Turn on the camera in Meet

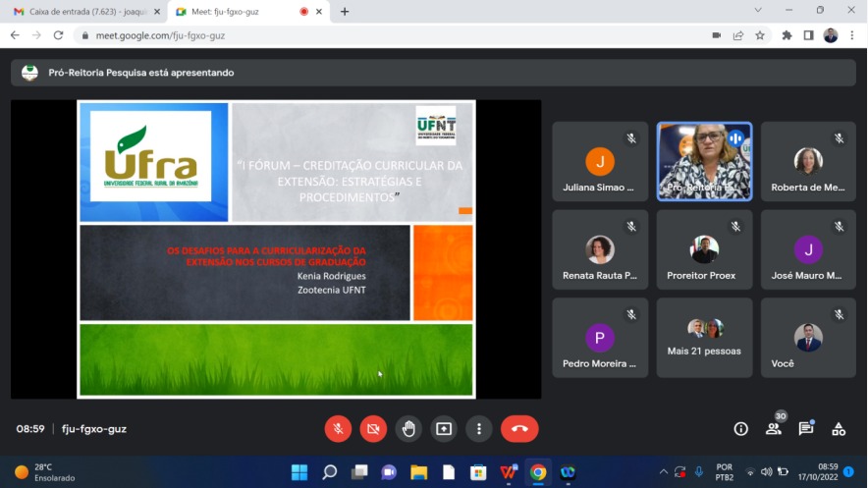point(373,428)
